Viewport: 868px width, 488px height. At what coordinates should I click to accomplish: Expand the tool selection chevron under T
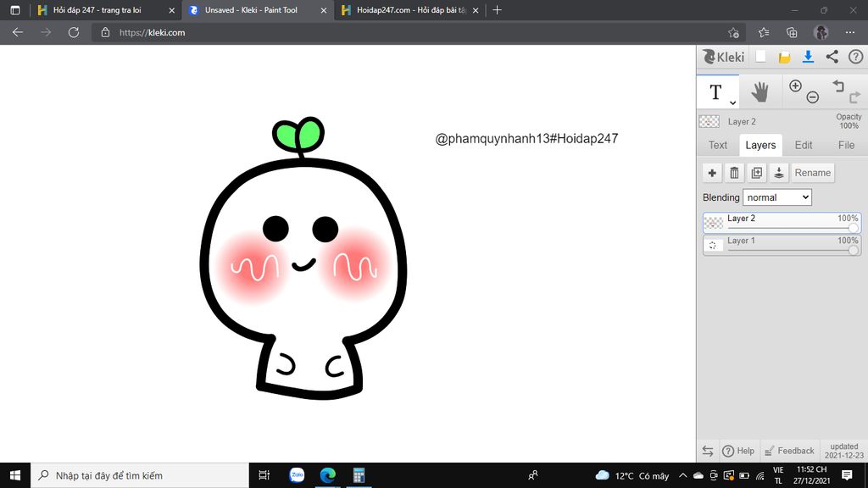coord(732,103)
